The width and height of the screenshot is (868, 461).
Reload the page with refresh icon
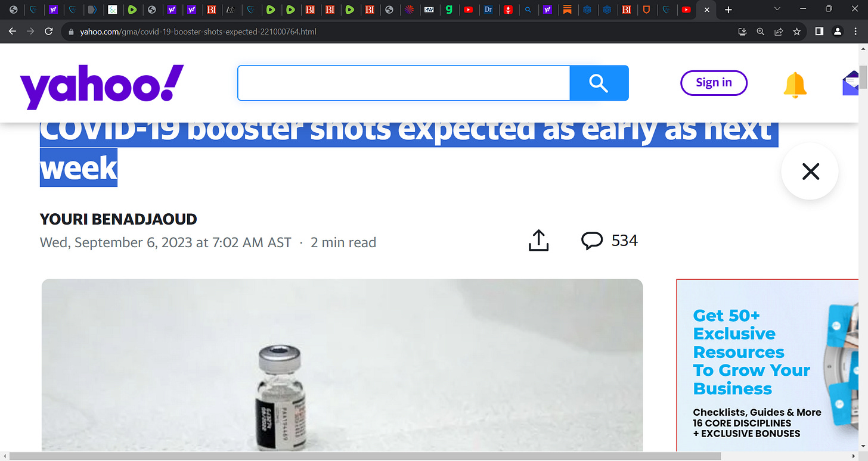[49, 31]
